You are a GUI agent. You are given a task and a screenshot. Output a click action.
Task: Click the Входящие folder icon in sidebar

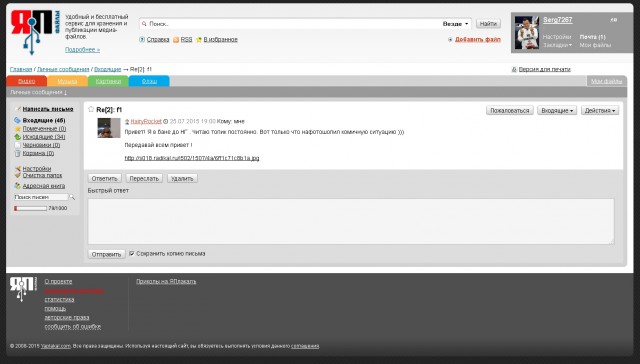coord(17,120)
